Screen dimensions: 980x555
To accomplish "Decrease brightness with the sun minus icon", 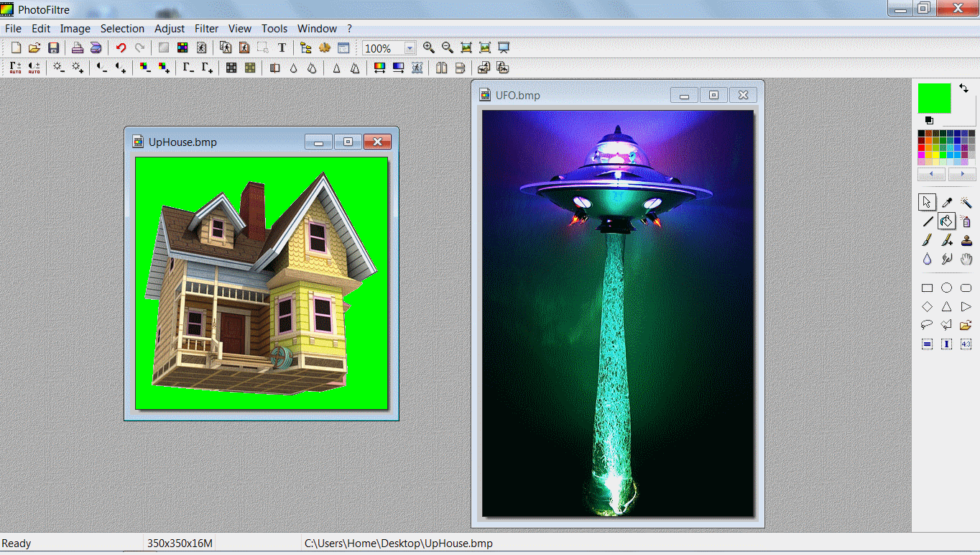I will [59, 68].
